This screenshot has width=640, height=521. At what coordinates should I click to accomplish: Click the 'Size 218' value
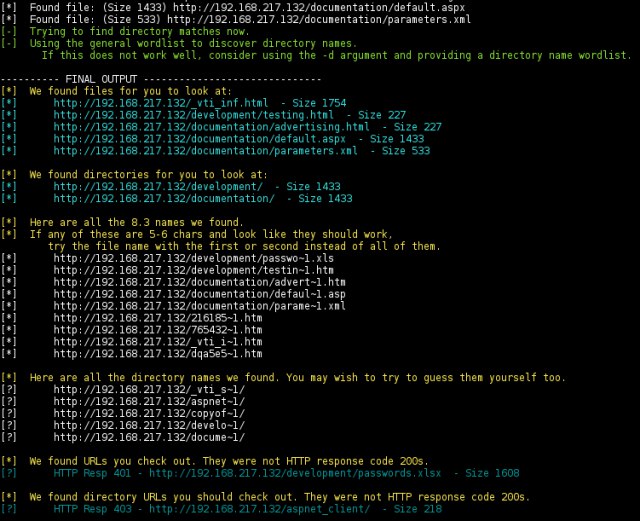(418, 509)
